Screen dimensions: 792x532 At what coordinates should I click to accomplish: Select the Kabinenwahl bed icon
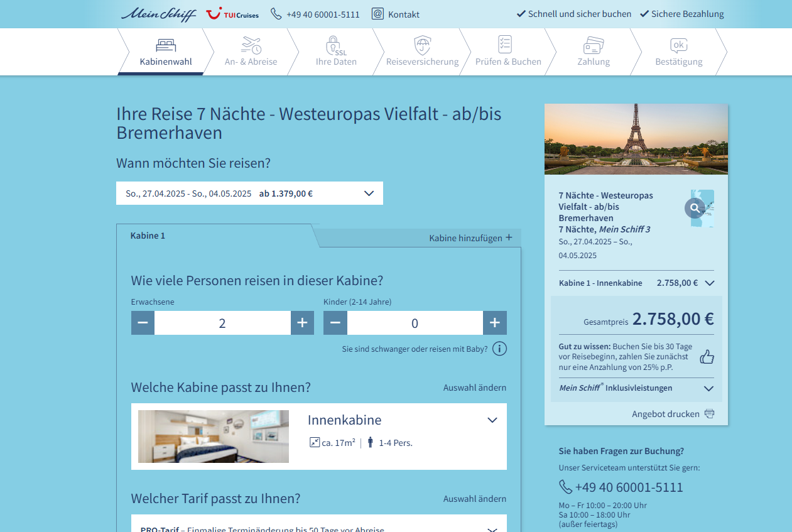165,45
